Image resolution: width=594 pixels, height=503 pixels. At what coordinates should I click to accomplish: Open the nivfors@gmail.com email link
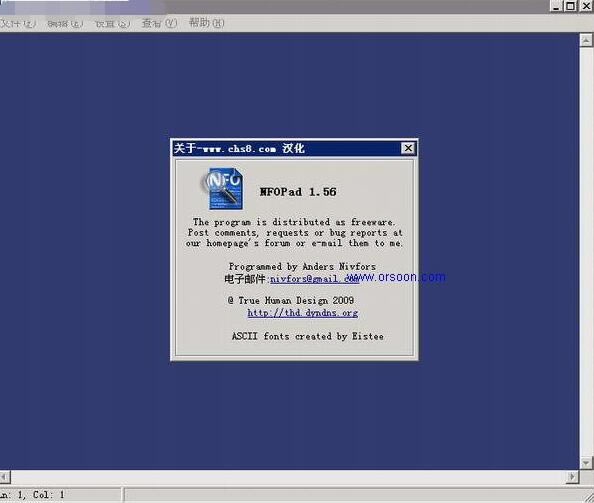coord(314,279)
